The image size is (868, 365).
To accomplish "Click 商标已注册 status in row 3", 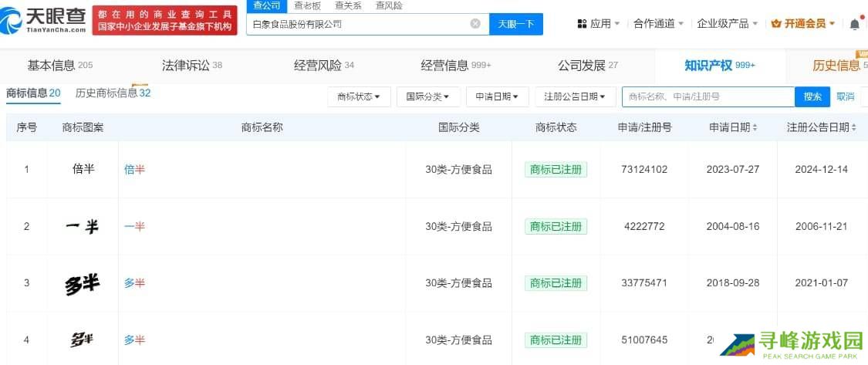I will [x=556, y=283].
